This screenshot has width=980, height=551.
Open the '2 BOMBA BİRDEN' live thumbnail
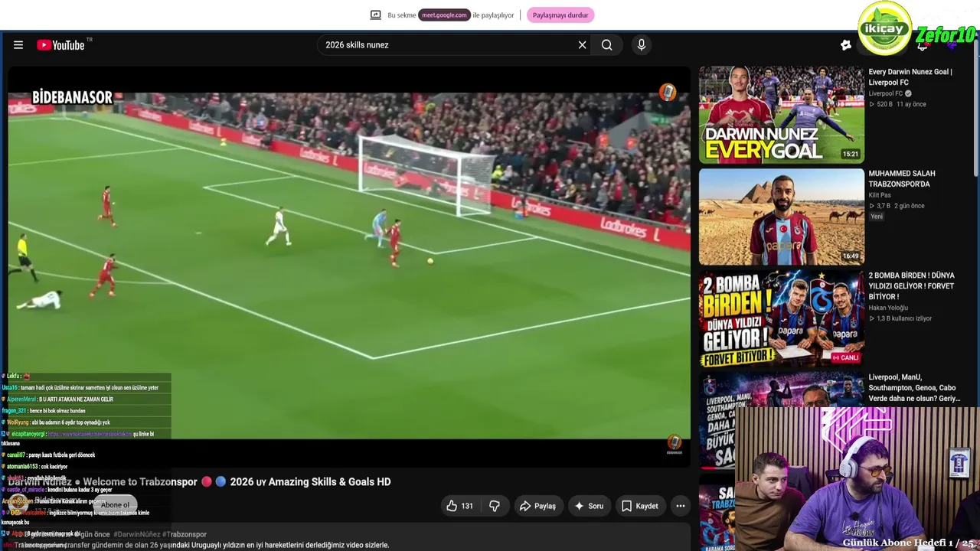click(782, 318)
